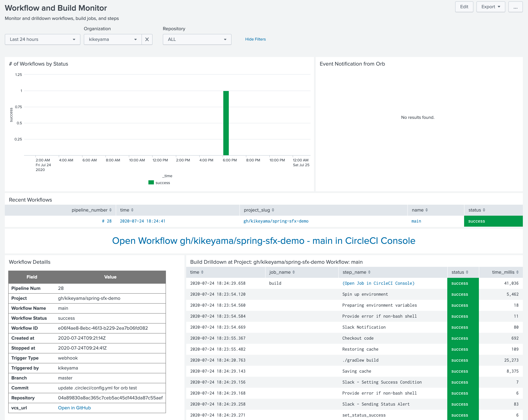Expand the Last 24 hours time picker
The image size is (528, 420).
point(43,39)
